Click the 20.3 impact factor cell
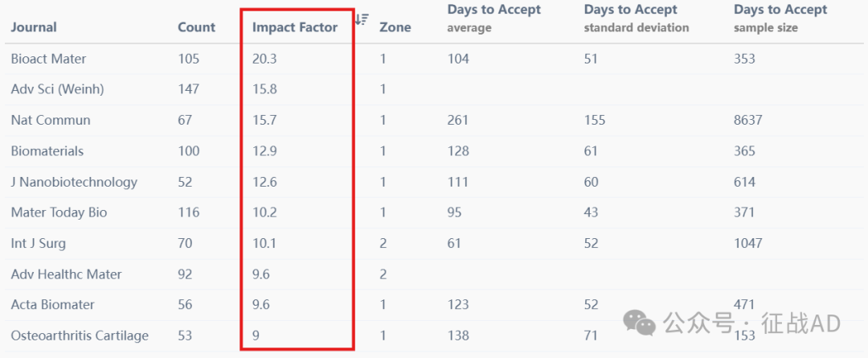Image resolution: width=868 pixels, height=358 pixels. click(x=264, y=59)
